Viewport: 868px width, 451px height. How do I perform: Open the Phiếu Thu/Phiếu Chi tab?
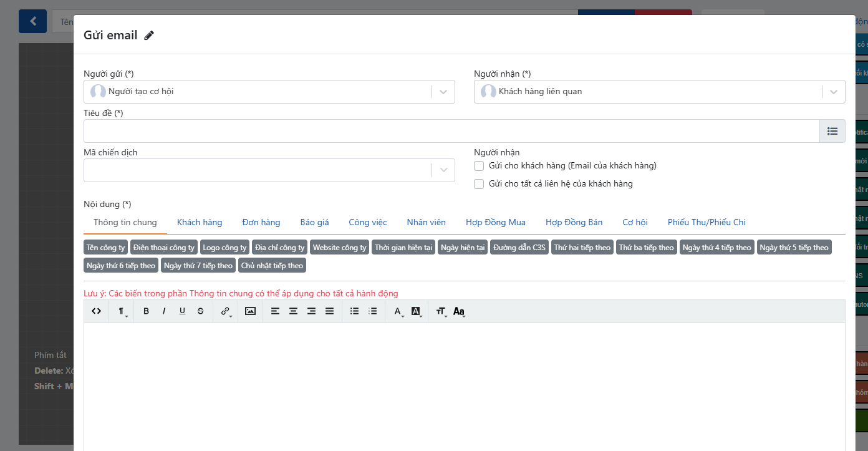(706, 222)
